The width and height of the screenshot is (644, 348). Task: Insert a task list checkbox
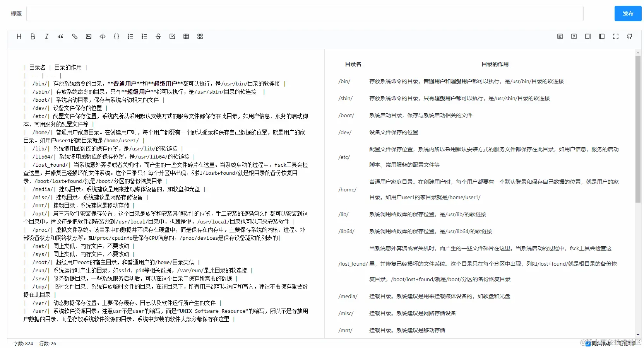[x=172, y=36]
